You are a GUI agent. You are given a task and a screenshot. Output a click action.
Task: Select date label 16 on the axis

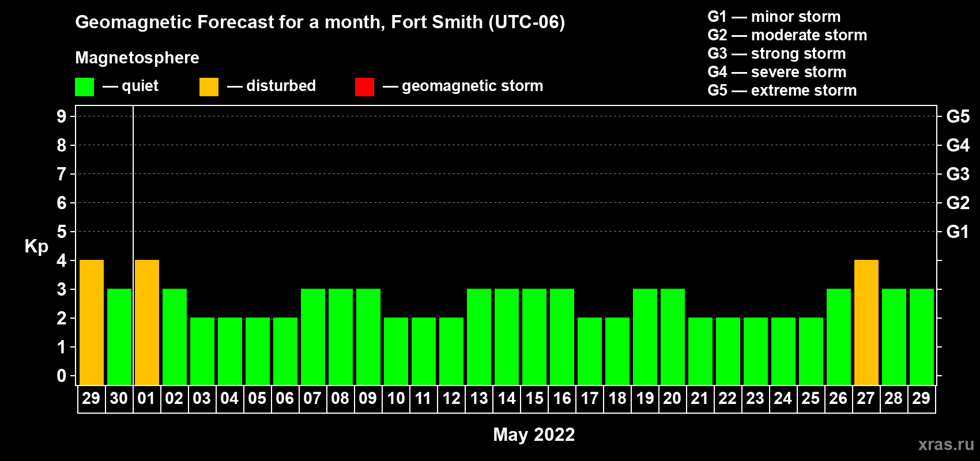562,398
